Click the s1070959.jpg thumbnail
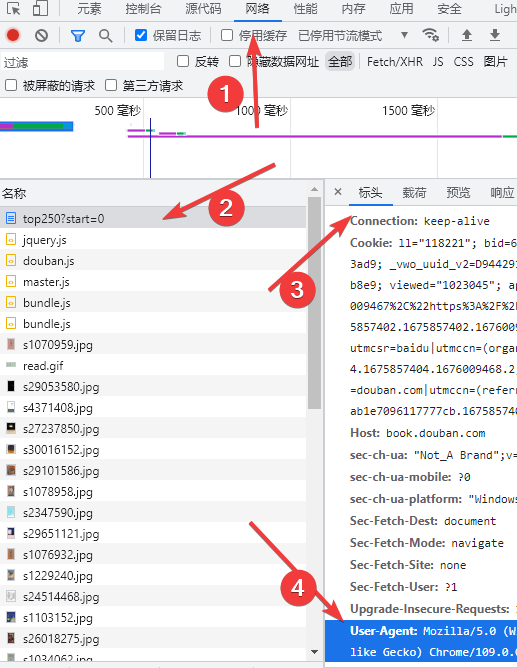Screen dimensions: 517x668 [11, 344]
